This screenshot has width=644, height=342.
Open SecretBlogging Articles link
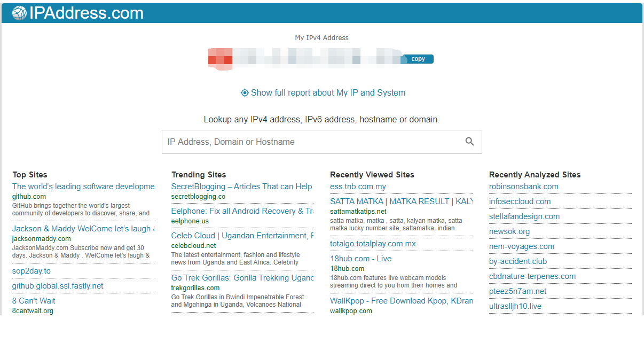[242, 186]
